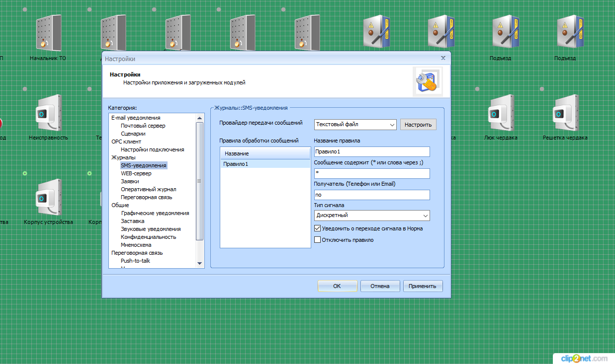Uncheck Уведомить о переходе сигнала в Норма

[318, 228]
